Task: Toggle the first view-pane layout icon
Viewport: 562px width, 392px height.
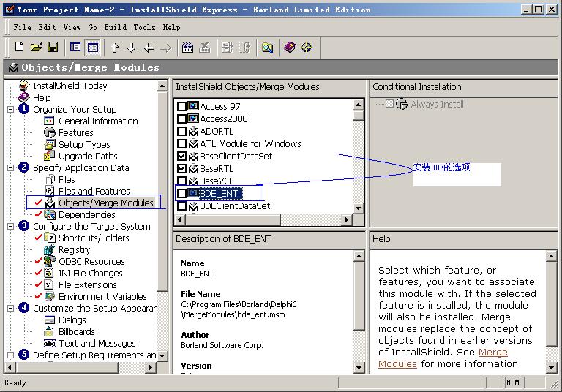Action: 75,48
